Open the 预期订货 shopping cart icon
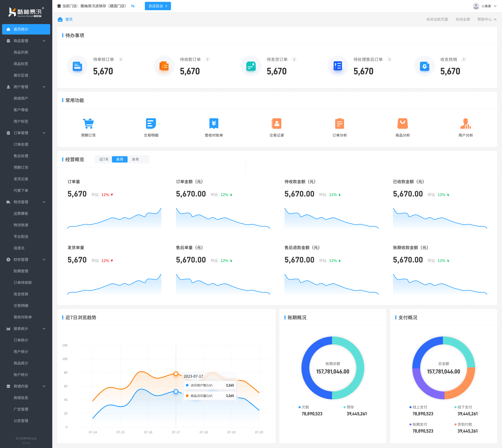The height and width of the screenshot is (448, 502). (88, 124)
